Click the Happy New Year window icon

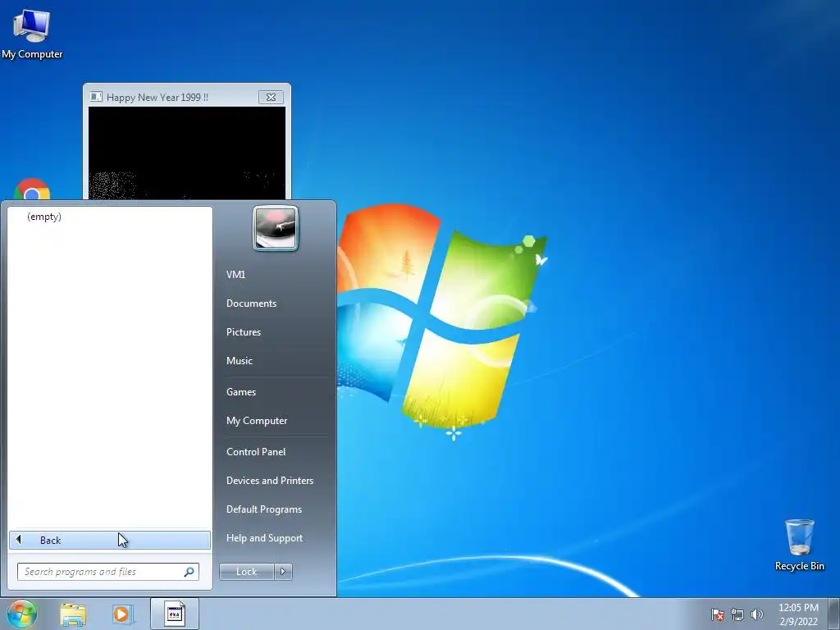click(x=96, y=97)
